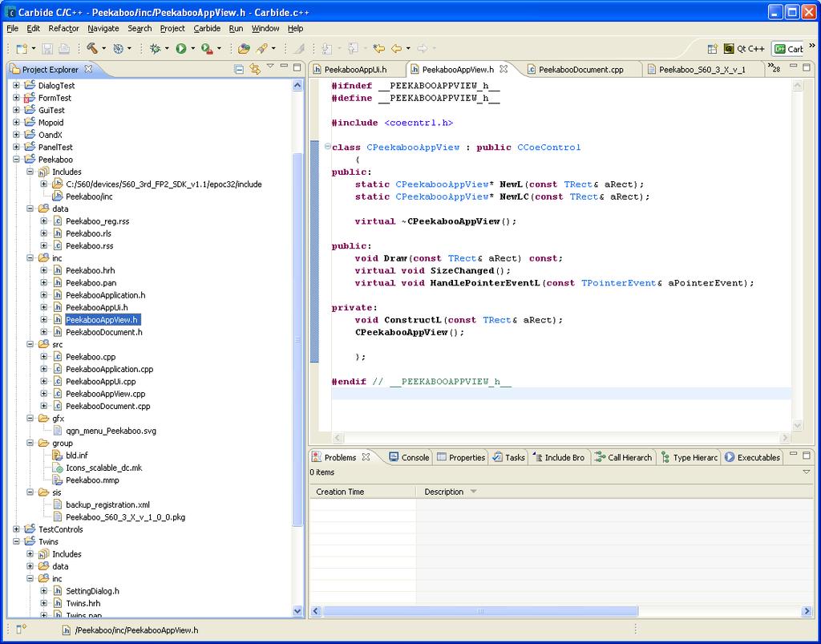
Task: Select bld.inf file in the tree
Action: pos(76,455)
